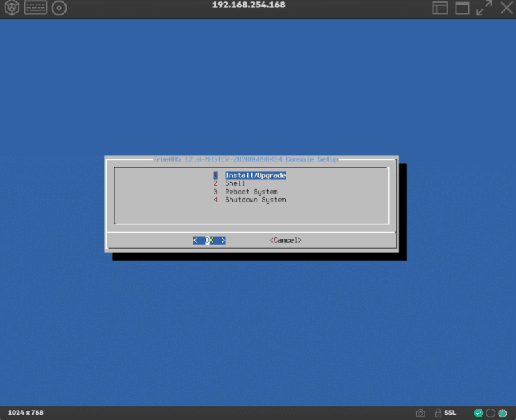Open the virtual media disc menu
Viewport: 516px width, 420px height.
(59, 8)
